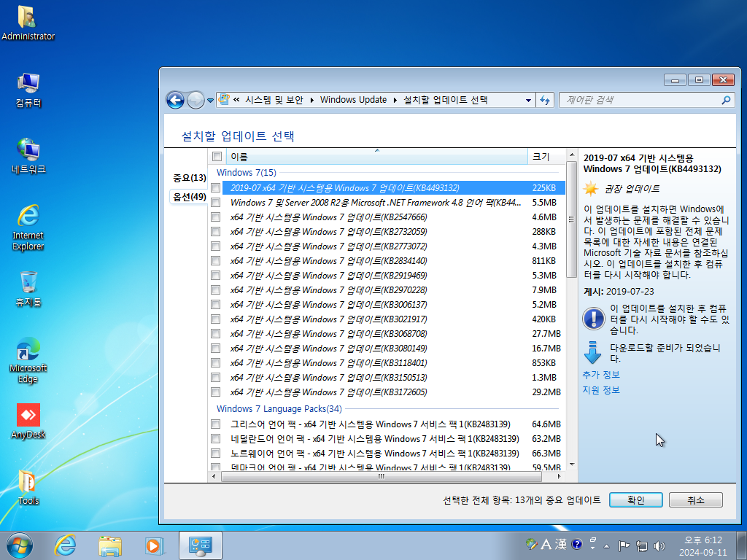
Task: Switch to 중요(13) tab
Action: pyautogui.click(x=189, y=178)
